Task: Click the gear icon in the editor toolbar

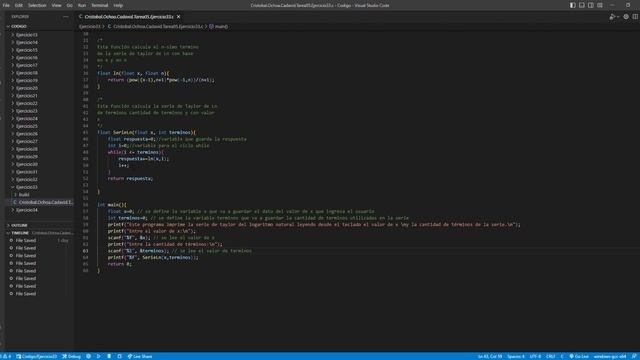Action: click(x=626, y=17)
